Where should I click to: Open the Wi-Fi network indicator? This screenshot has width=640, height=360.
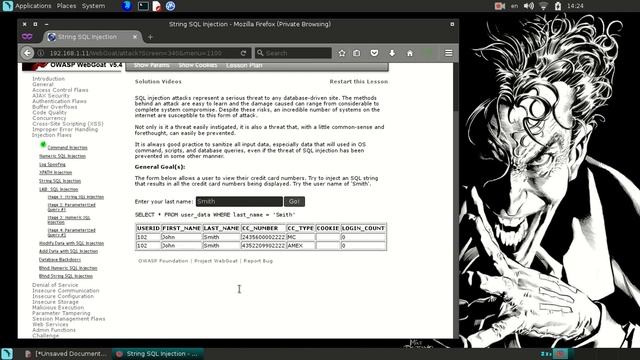click(x=543, y=6)
